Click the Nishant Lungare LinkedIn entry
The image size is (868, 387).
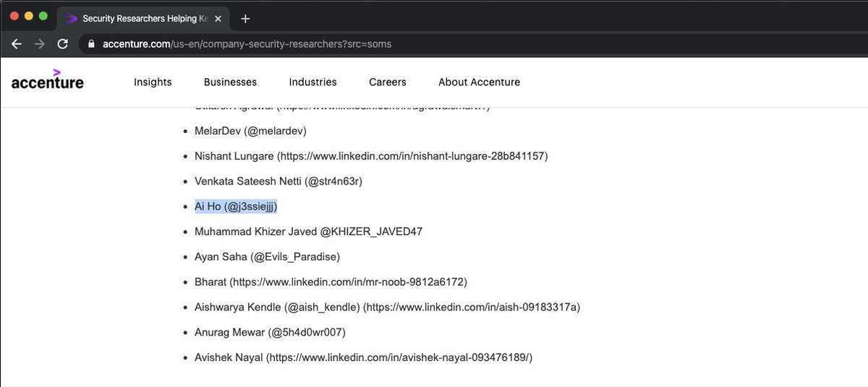tap(371, 156)
